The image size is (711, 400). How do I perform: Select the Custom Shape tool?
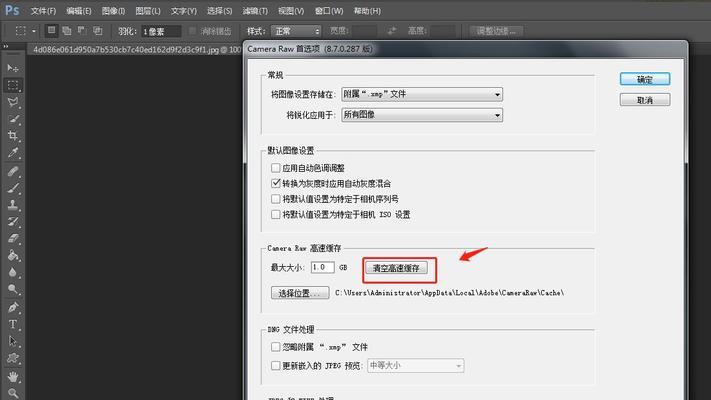pos(13,358)
